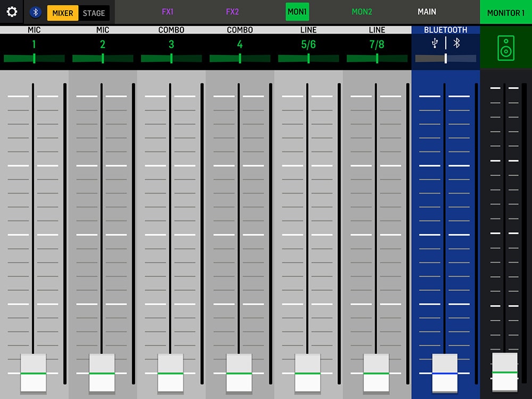Switch to MIXER view
This screenshot has width=532, height=399.
tap(63, 13)
